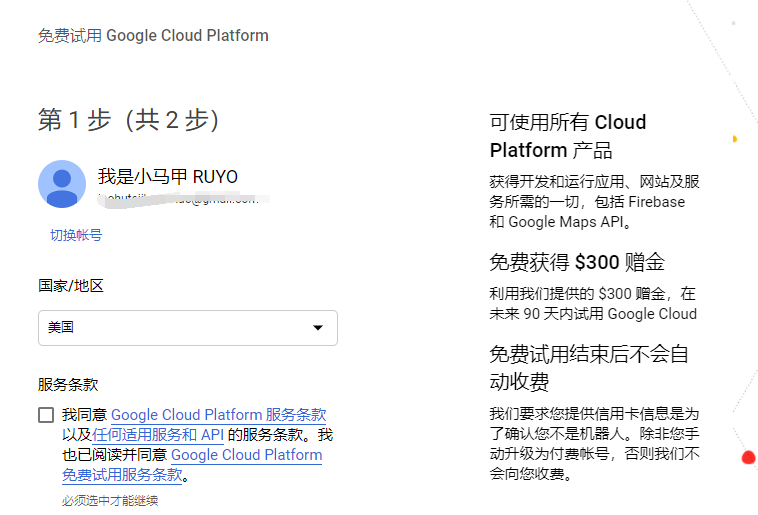Open the country dropdown arrow

pos(318,328)
